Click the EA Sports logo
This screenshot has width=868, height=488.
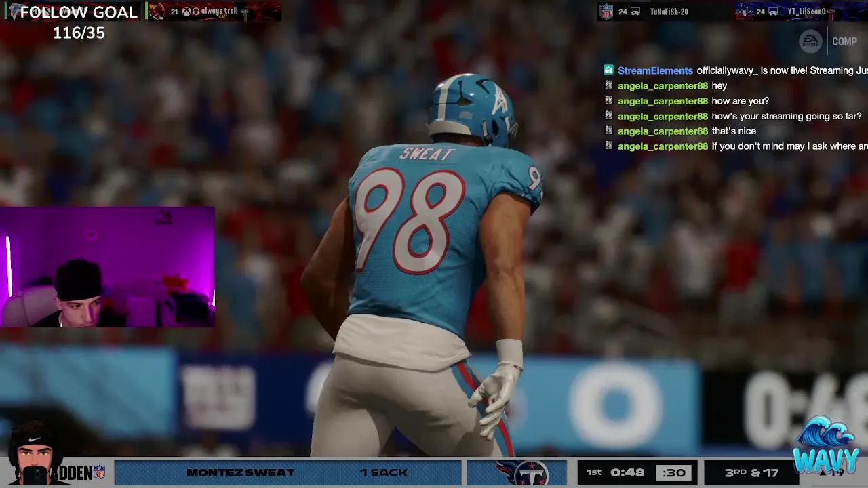810,41
